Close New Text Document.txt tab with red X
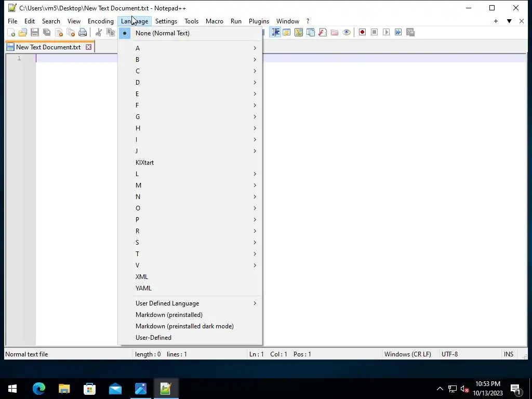532x399 pixels. coord(88,47)
